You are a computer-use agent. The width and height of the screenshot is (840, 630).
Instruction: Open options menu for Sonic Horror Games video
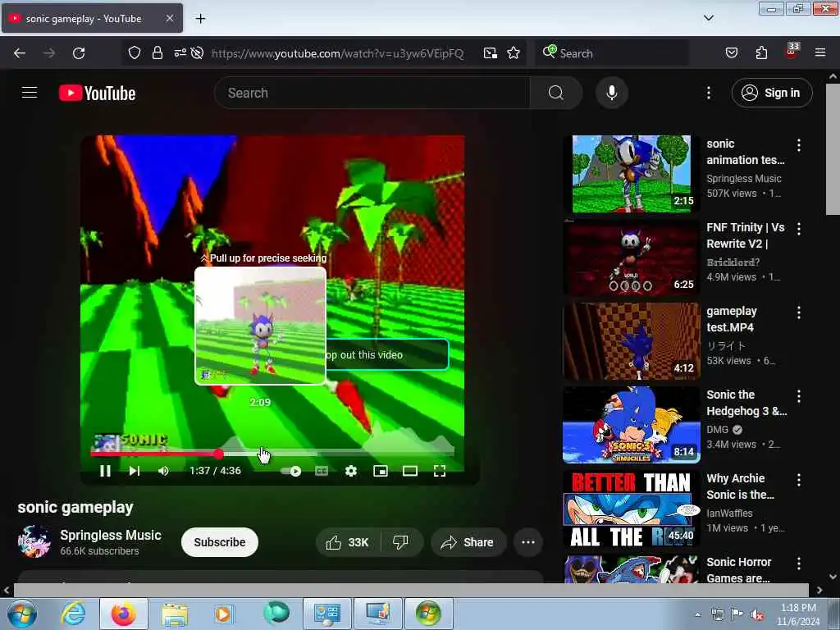tap(799, 563)
